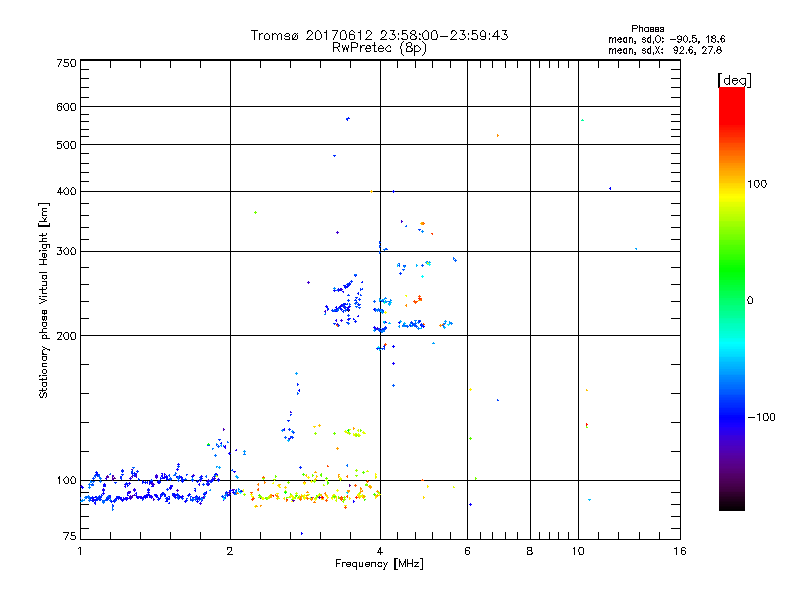Click the x-axis tick label '4'

pos(380,551)
